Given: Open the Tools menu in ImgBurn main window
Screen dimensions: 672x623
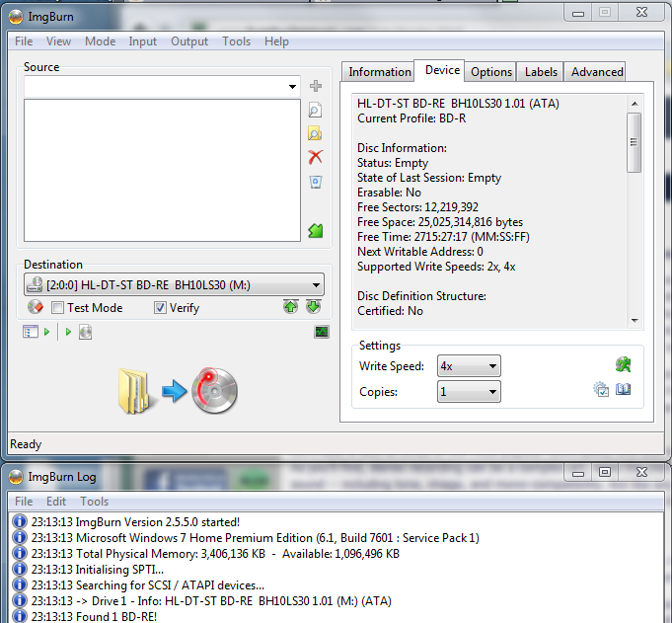Looking at the screenshot, I should coord(236,41).
